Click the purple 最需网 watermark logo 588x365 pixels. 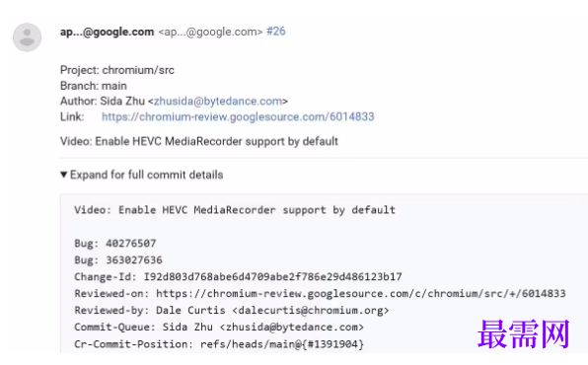tap(524, 334)
